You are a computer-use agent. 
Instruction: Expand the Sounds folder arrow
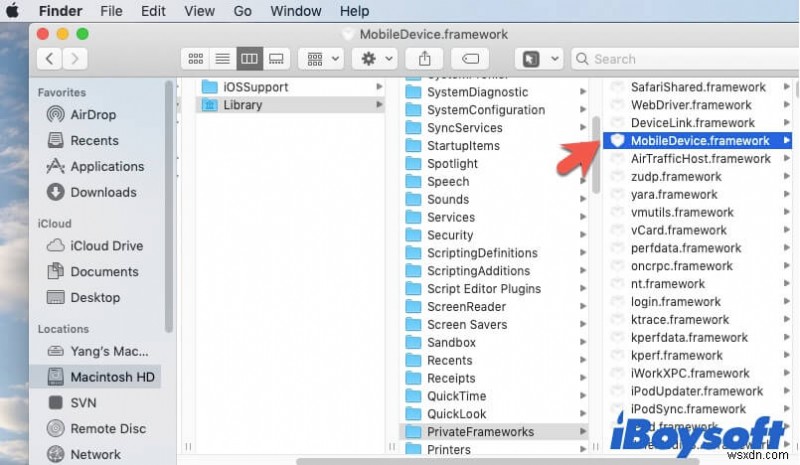coord(583,199)
